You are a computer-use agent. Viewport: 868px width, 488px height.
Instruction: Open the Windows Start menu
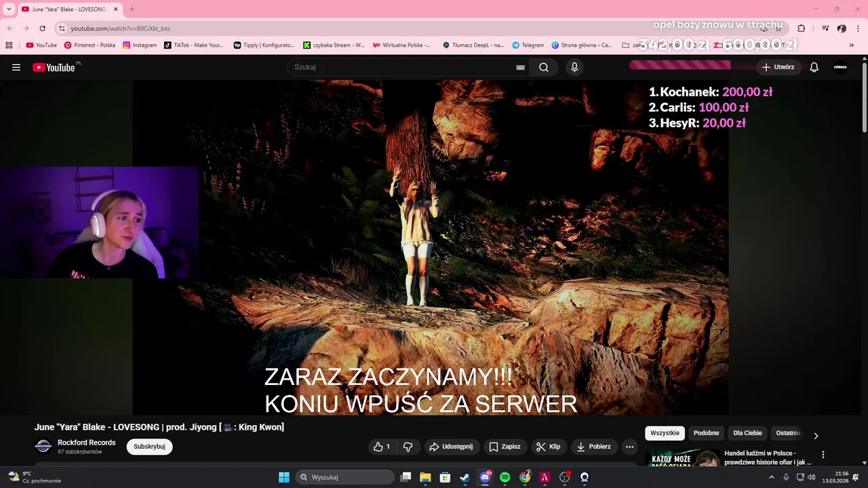(284, 477)
